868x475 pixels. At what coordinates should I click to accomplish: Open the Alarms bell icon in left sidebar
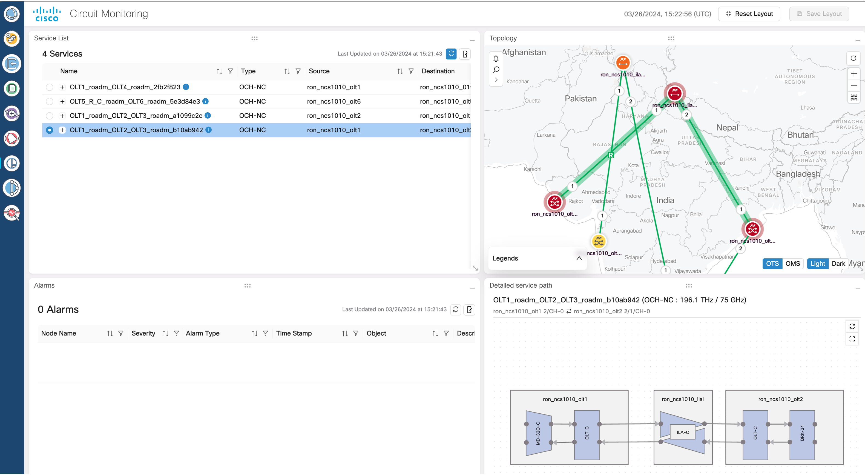click(12, 138)
